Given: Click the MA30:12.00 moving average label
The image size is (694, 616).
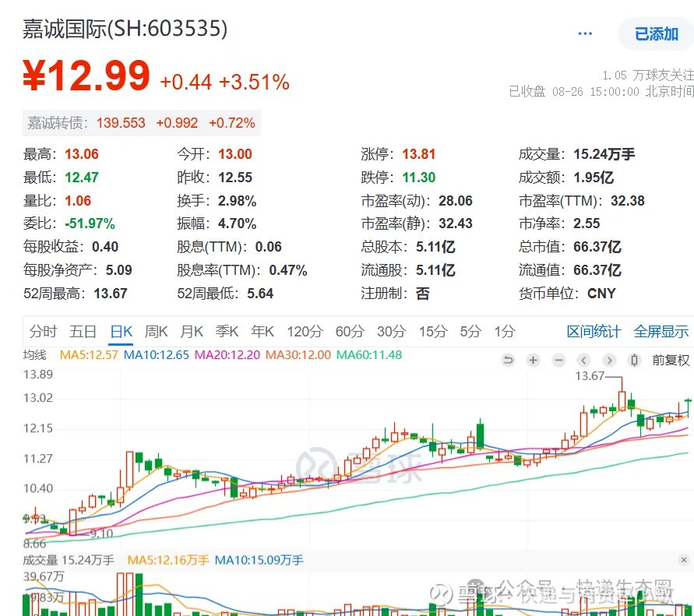Looking at the screenshot, I should pyautogui.click(x=298, y=355).
